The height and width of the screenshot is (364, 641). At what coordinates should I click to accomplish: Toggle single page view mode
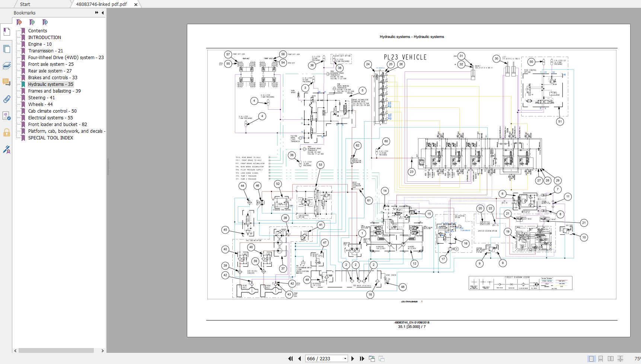point(590,359)
